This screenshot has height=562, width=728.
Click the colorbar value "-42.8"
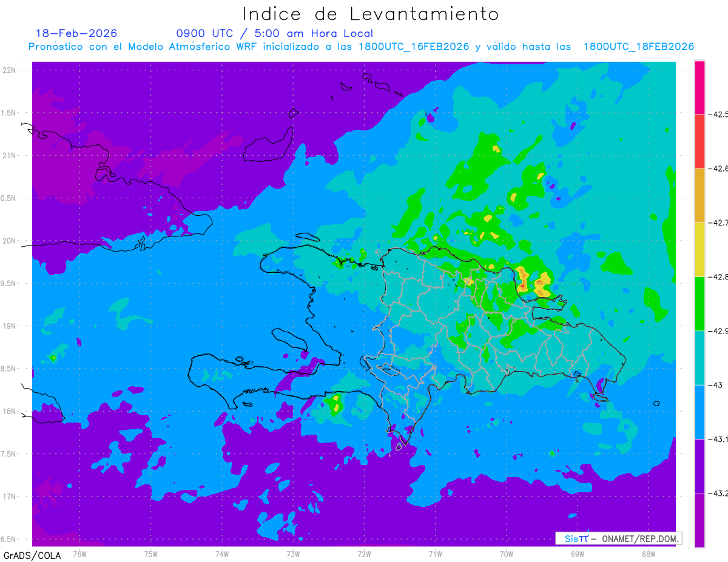point(717,276)
